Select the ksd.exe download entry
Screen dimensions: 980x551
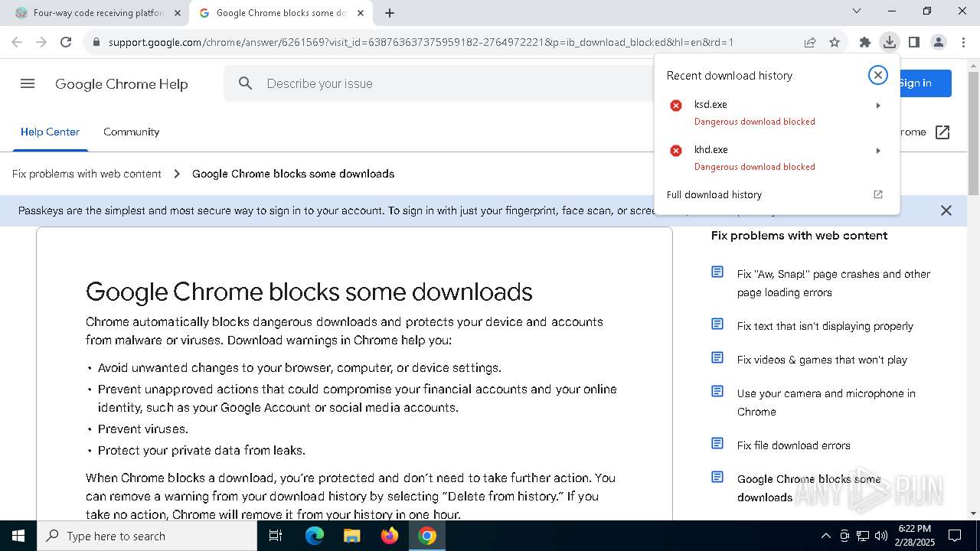click(776, 112)
